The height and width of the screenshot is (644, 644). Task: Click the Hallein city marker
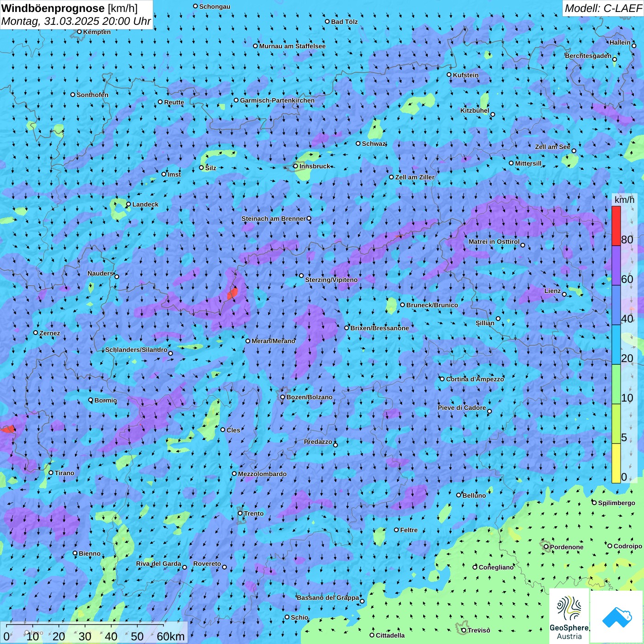pos(634,46)
